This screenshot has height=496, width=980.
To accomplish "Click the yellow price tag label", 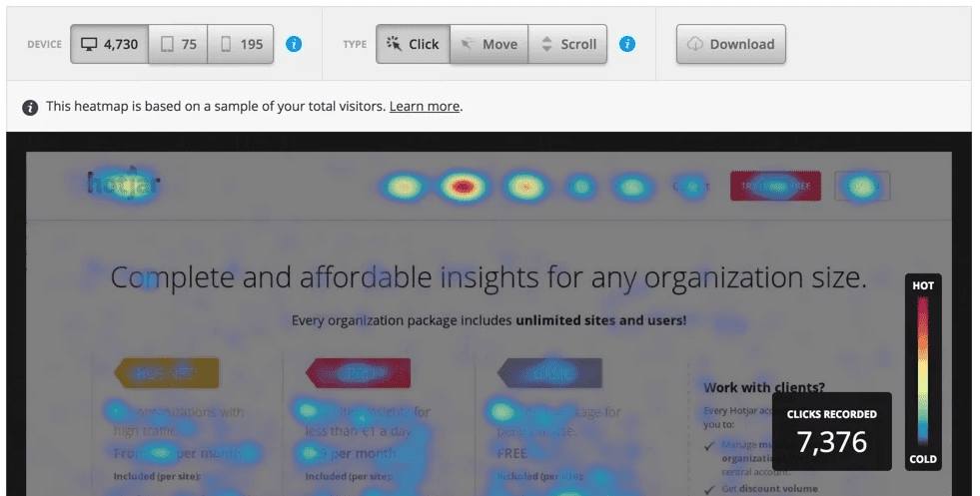I will pos(166,373).
